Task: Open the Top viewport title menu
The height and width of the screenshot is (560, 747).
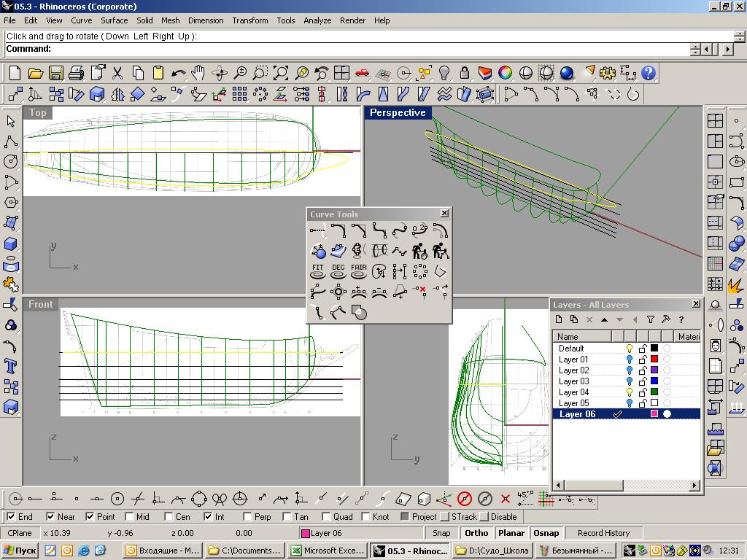Action: click(37, 112)
